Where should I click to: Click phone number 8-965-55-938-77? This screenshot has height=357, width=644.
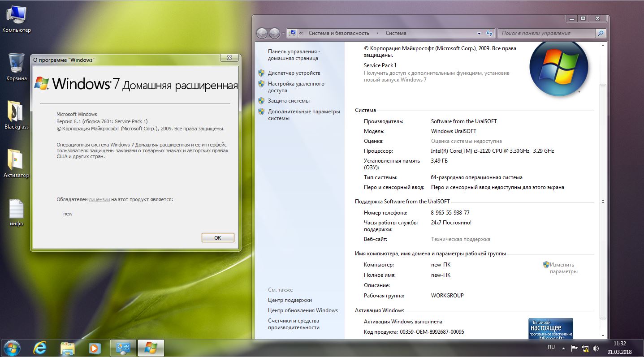click(x=450, y=213)
